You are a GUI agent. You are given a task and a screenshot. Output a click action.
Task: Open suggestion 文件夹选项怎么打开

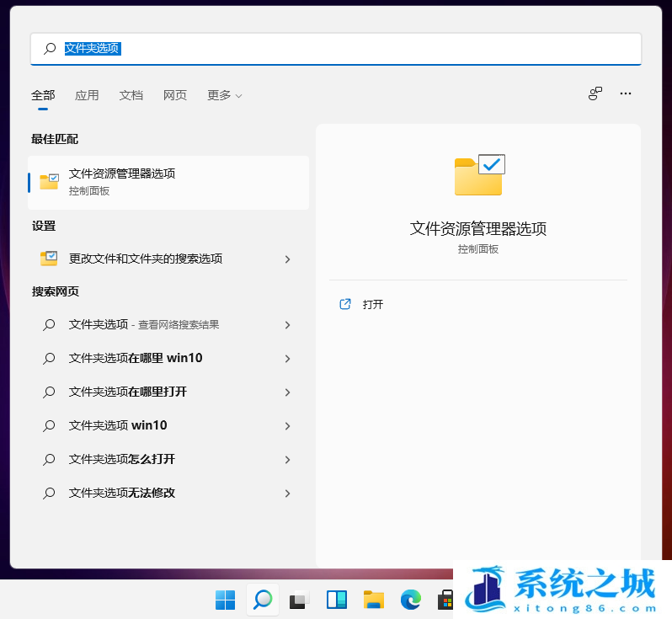click(168, 460)
